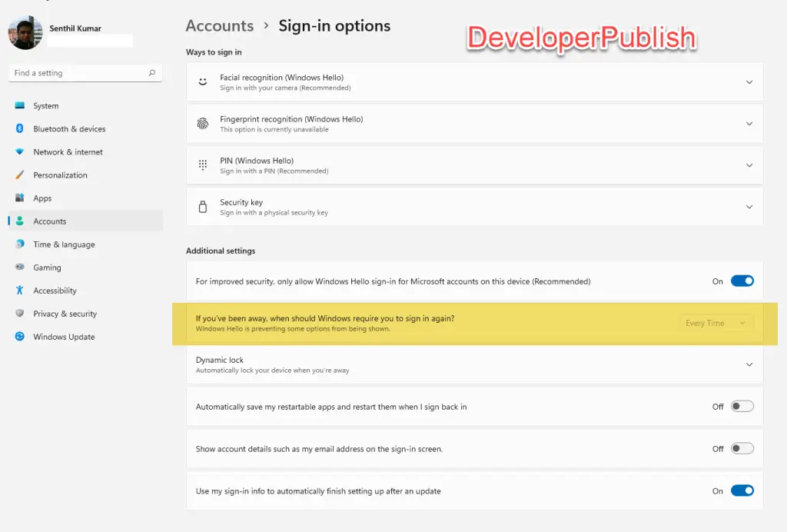Click 'Sign in with a PIN (Recommended)'
Screen dimensions: 787x532
click(274, 171)
